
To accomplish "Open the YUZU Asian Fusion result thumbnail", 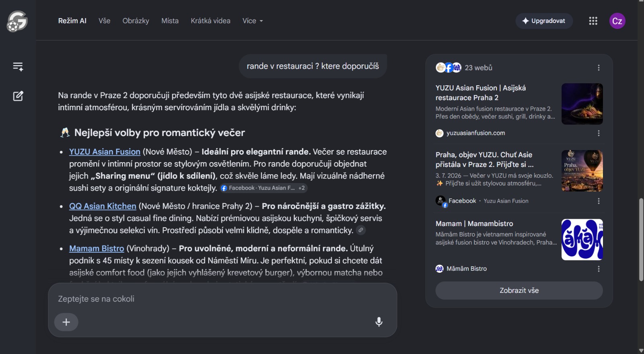I will coord(582,104).
